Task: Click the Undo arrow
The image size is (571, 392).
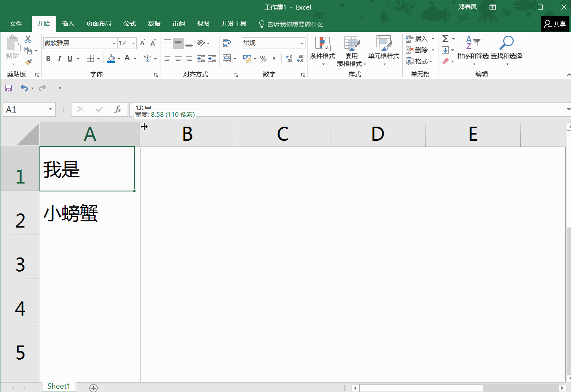Action: point(24,88)
